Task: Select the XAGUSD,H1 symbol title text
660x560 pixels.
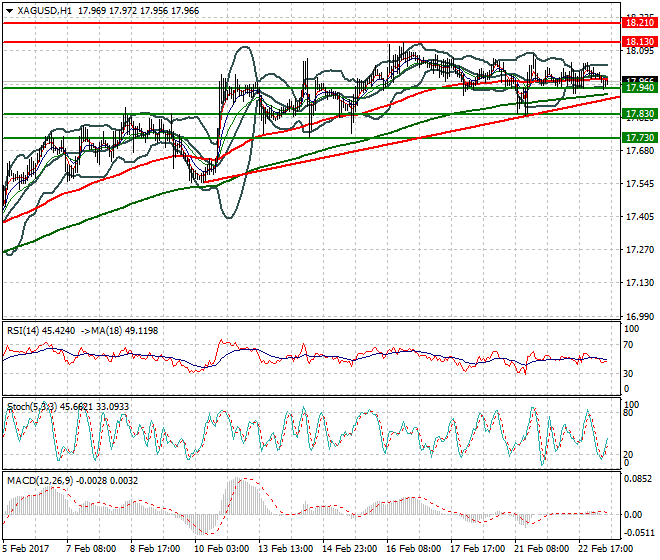Action: [45, 11]
